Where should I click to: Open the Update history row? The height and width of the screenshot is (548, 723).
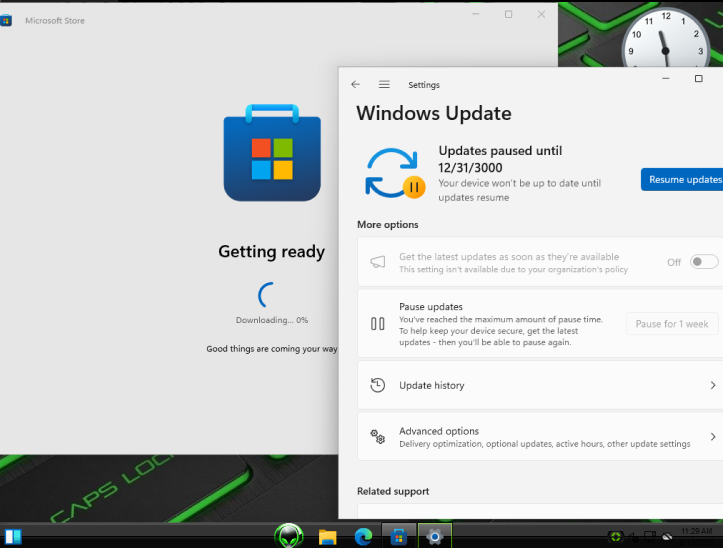click(540, 385)
